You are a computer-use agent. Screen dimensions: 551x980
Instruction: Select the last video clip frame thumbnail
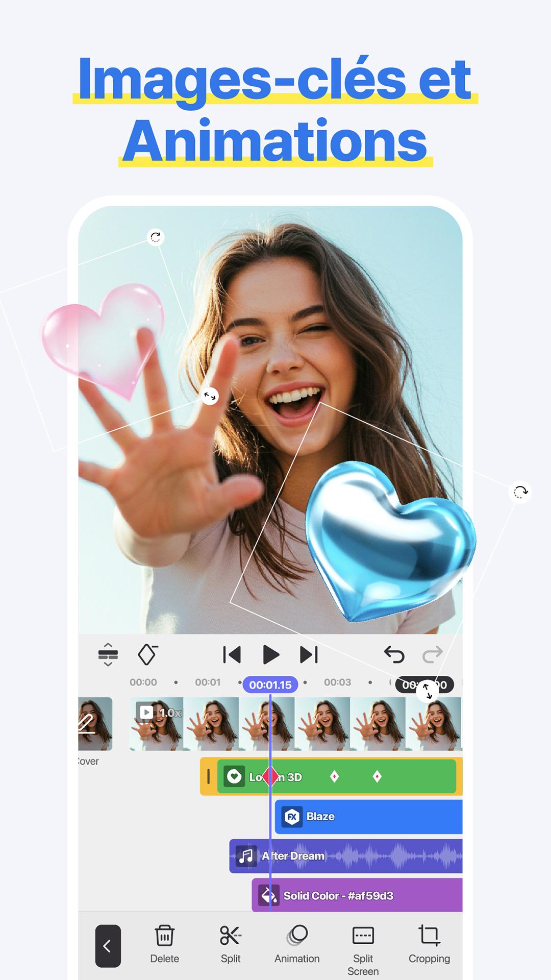point(434,724)
